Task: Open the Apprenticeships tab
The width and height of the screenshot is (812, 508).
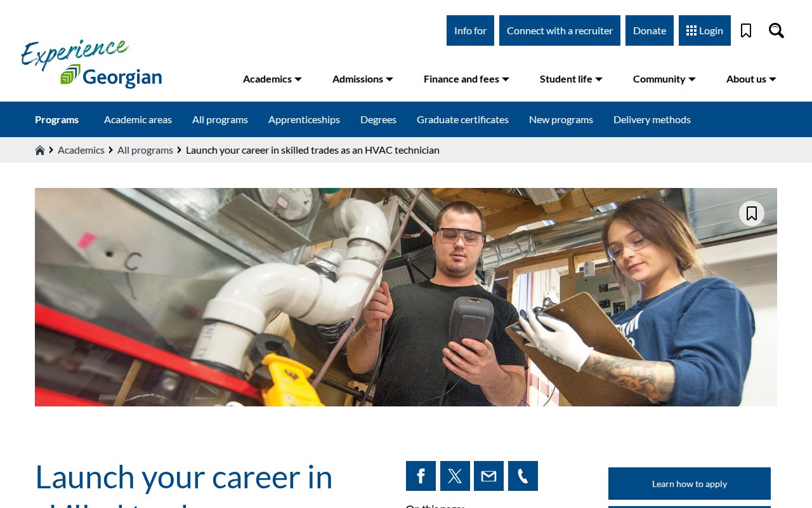Action: (304, 119)
